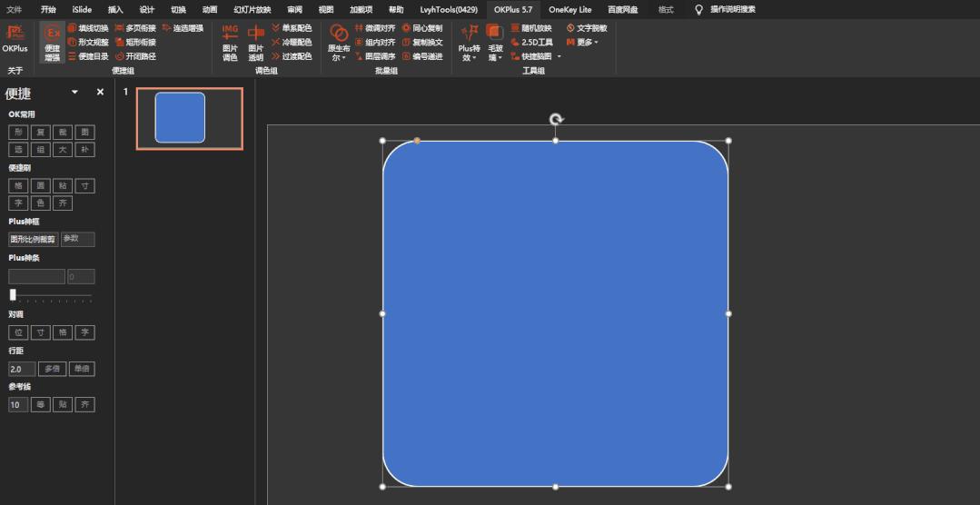Close the 便捷 side panel
Image resolution: width=980 pixels, height=505 pixels.
pos(100,93)
